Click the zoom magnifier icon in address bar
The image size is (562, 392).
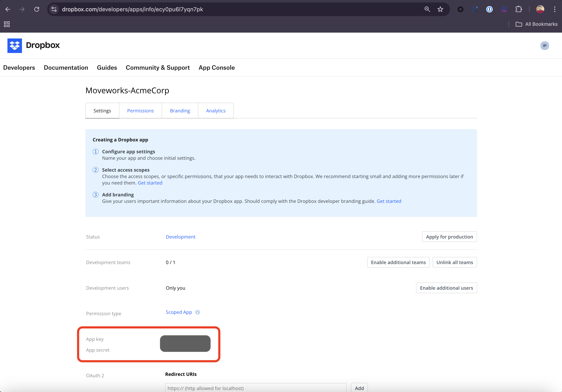(x=427, y=9)
